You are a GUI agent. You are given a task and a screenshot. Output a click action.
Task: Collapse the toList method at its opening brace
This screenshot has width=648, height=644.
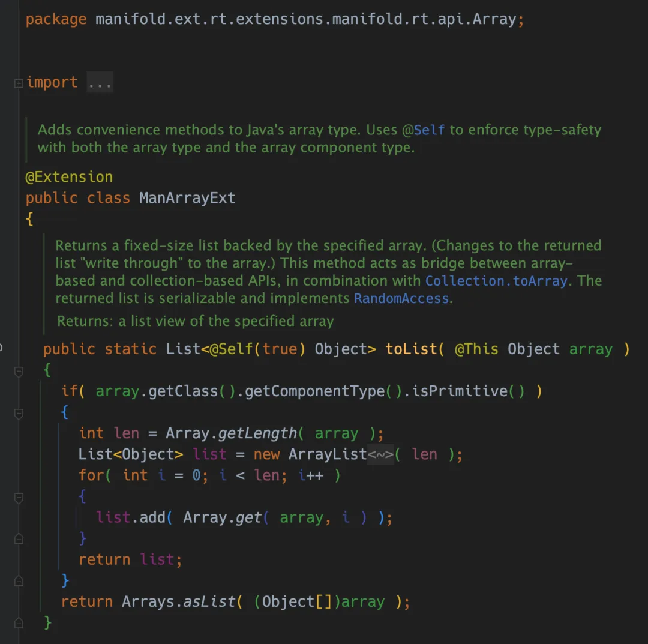tap(19, 371)
